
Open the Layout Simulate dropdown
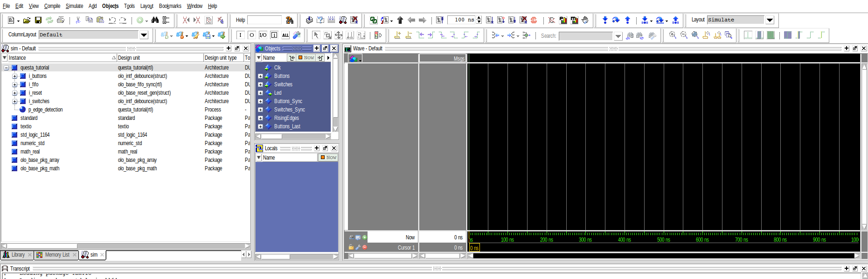tap(770, 20)
